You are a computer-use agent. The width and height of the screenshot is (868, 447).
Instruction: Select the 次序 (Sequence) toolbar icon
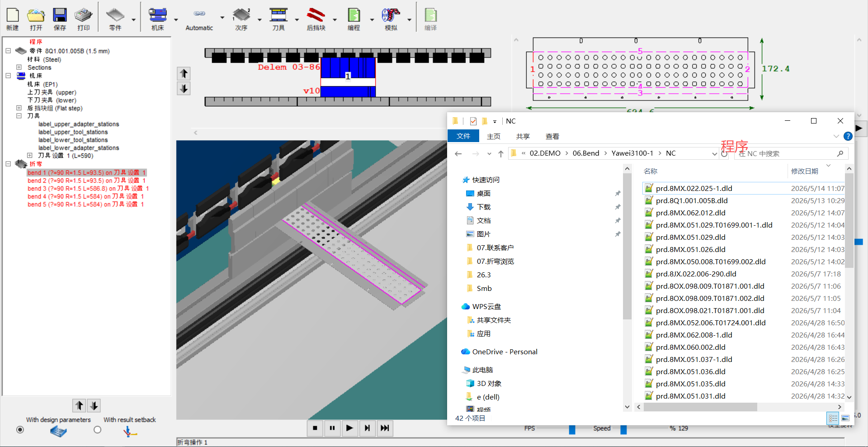pyautogui.click(x=241, y=15)
